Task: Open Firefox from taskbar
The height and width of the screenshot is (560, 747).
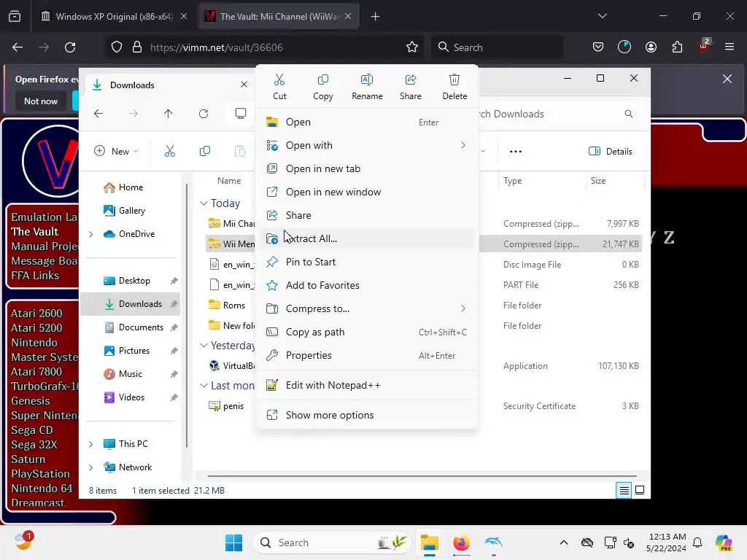Action: pos(461,542)
